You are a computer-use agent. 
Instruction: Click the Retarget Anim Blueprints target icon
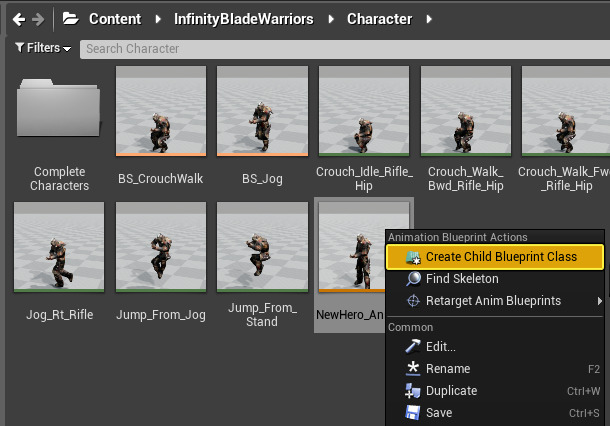click(x=413, y=301)
